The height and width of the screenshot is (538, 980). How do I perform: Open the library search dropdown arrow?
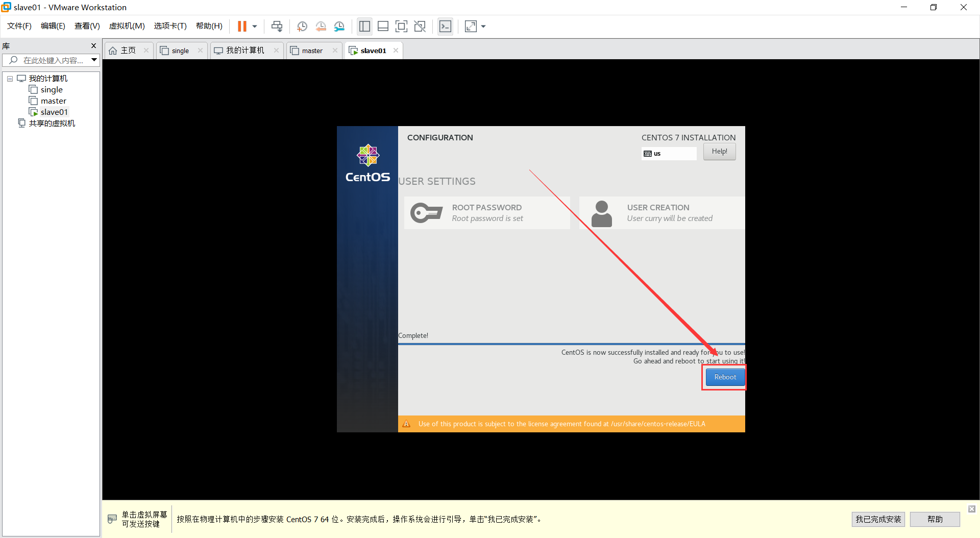94,60
